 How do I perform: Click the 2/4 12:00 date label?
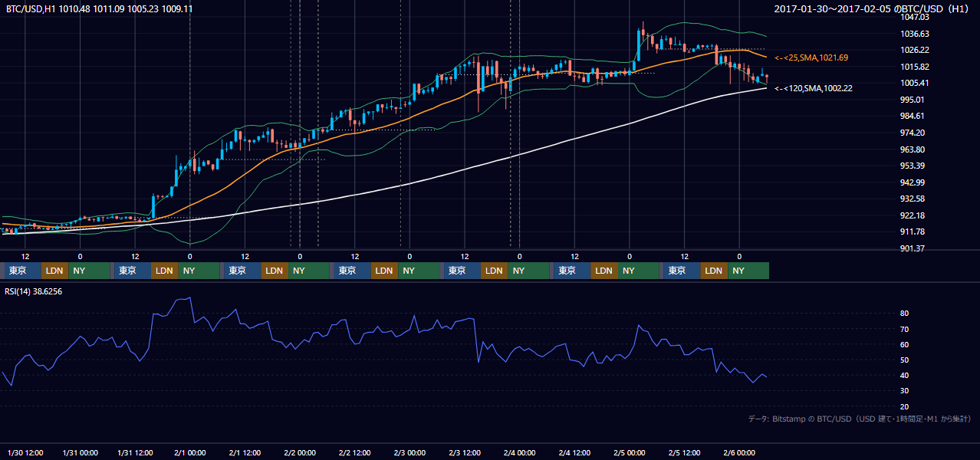click(x=575, y=453)
